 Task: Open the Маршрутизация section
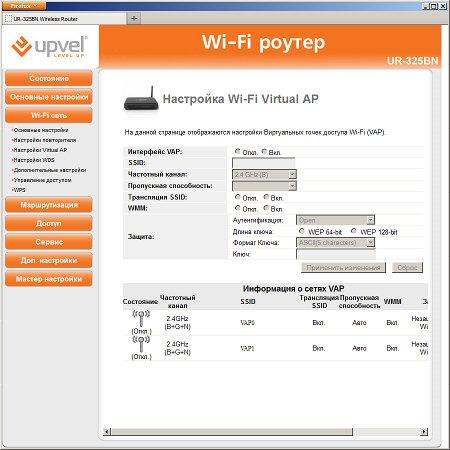click(x=49, y=205)
